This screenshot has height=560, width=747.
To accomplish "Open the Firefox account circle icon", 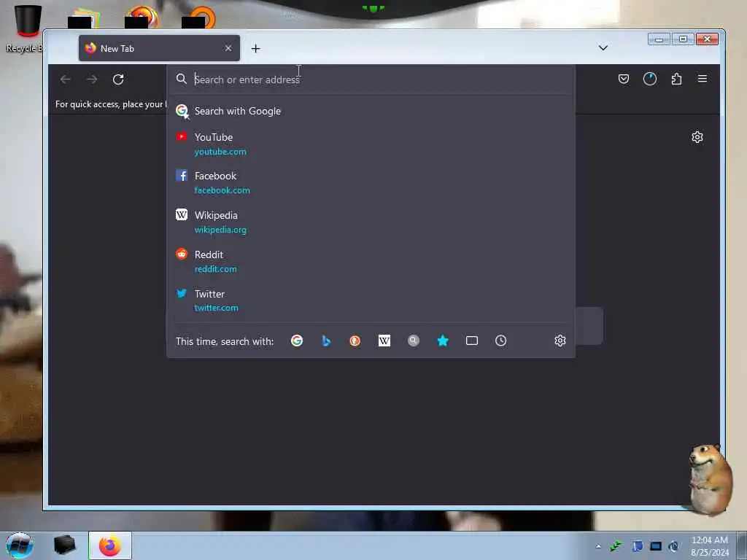I will coord(650,79).
